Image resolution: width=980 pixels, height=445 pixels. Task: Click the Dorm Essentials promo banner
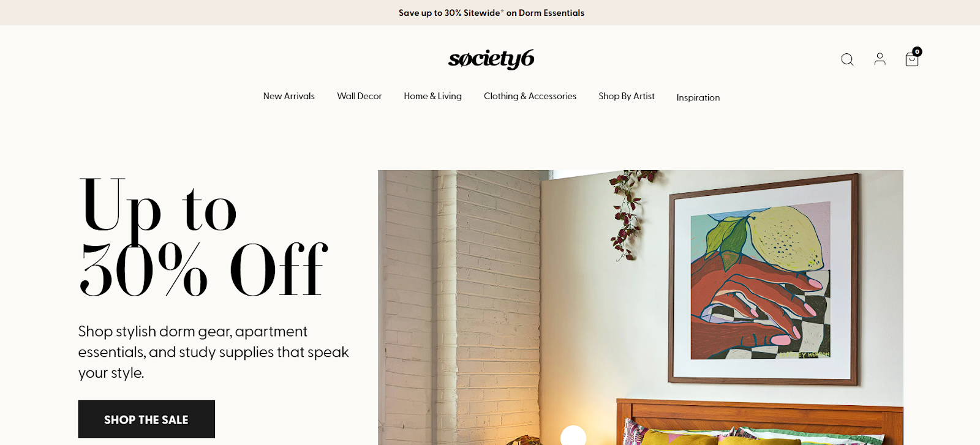coord(491,13)
